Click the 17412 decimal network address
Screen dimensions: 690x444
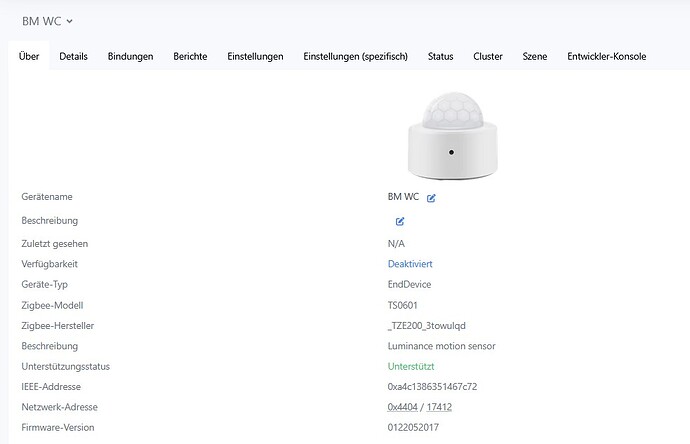[439, 407]
